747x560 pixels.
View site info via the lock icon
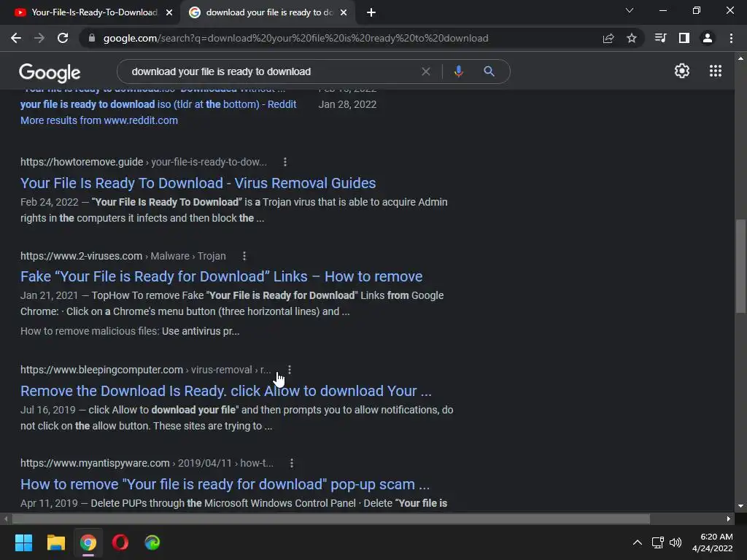tap(91, 38)
